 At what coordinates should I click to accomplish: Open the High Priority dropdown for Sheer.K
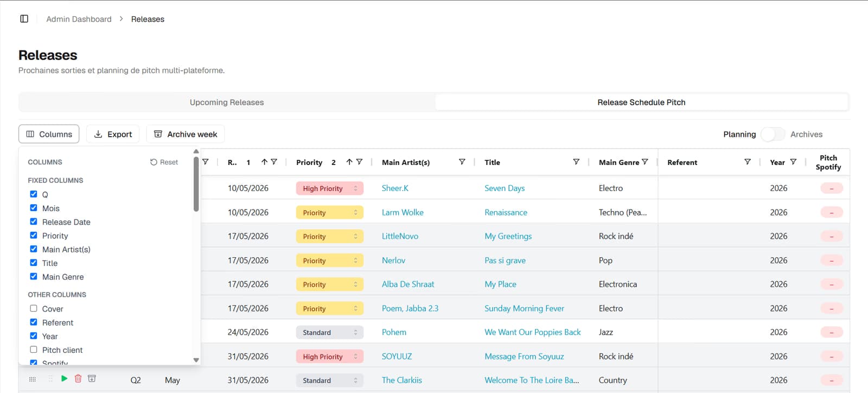pyautogui.click(x=329, y=188)
